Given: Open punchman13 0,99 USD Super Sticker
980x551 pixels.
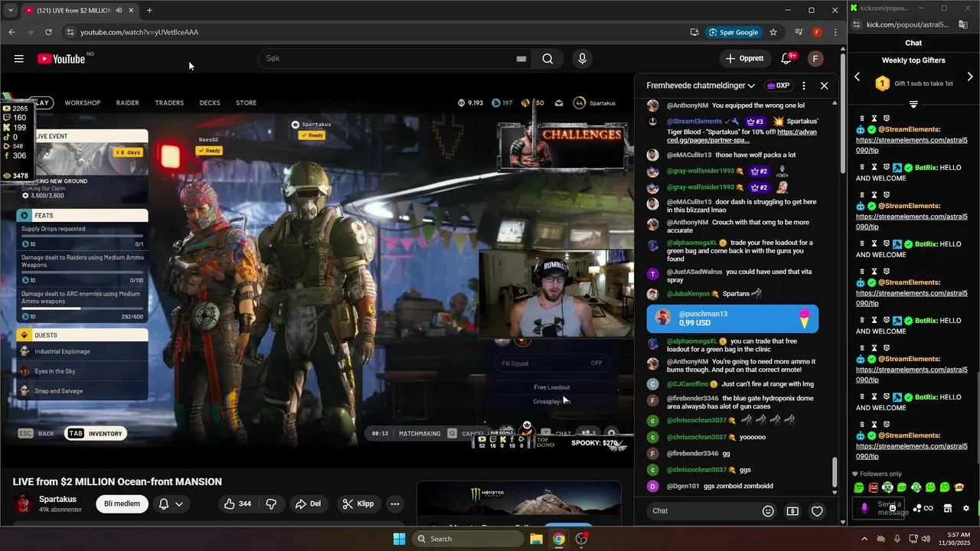Looking at the screenshot, I should coord(733,318).
